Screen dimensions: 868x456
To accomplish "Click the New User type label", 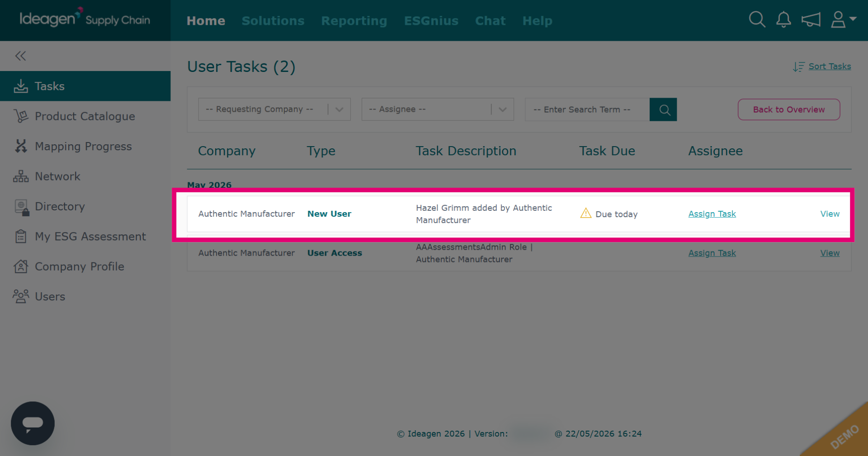I will pos(329,214).
